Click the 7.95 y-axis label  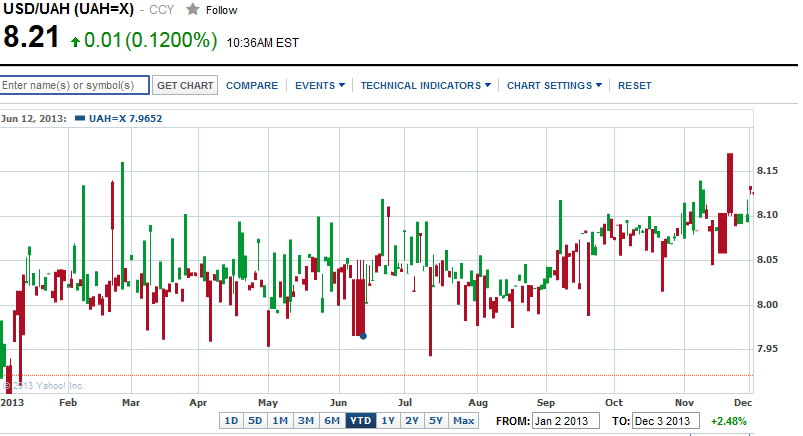767,349
